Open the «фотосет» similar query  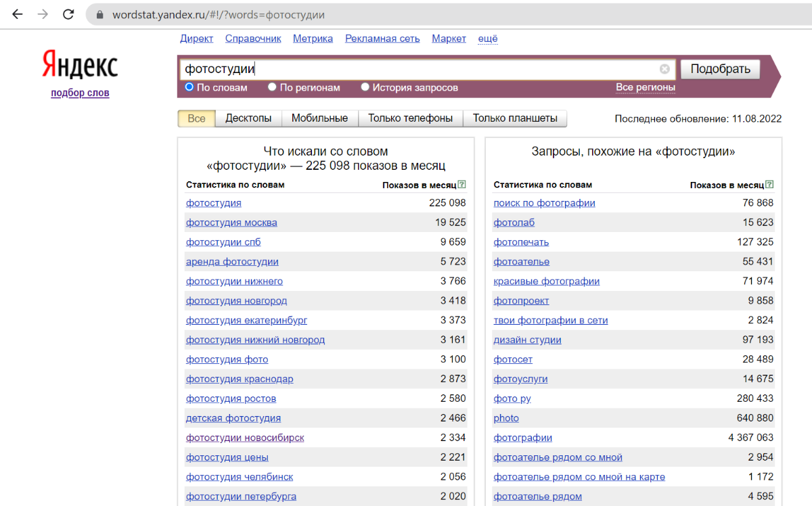pos(514,359)
